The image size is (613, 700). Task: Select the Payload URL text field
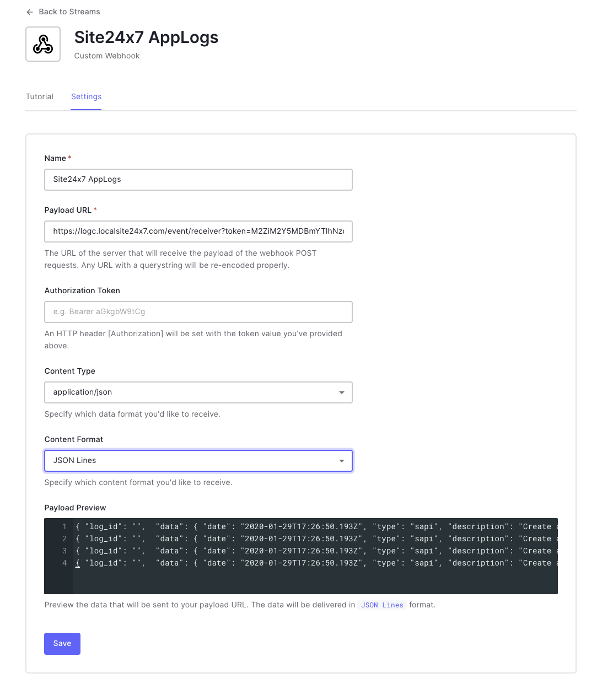pos(198,231)
